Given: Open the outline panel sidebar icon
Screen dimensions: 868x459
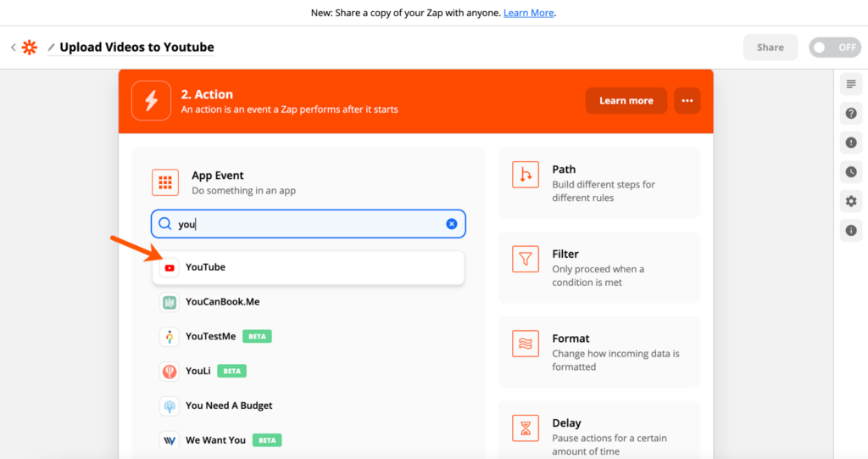Looking at the screenshot, I should (x=851, y=84).
